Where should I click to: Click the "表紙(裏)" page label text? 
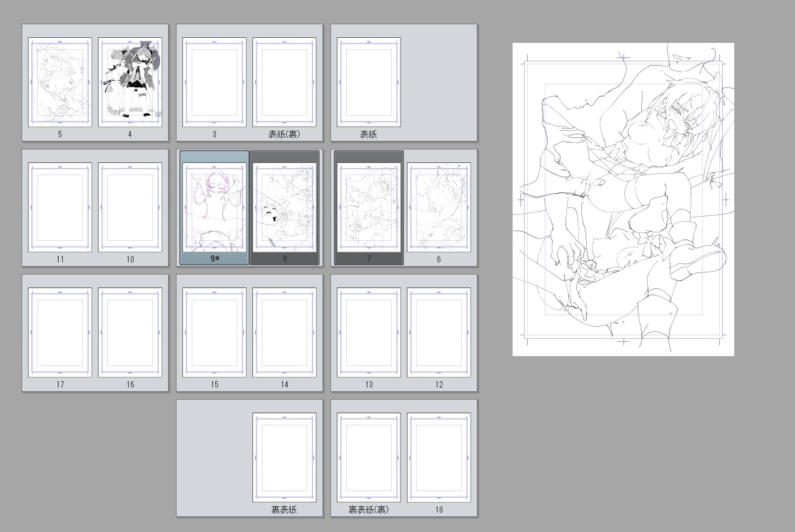[285, 134]
